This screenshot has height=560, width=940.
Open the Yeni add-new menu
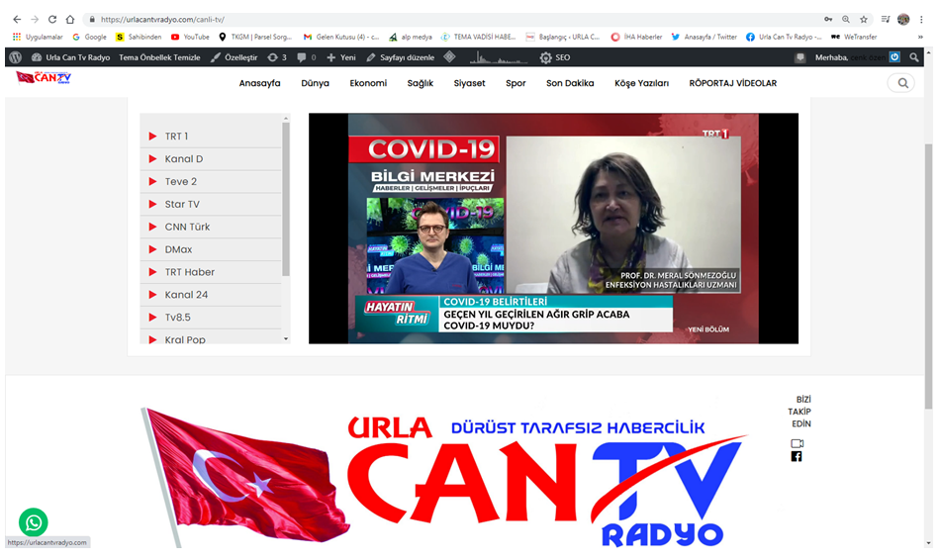click(340, 57)
